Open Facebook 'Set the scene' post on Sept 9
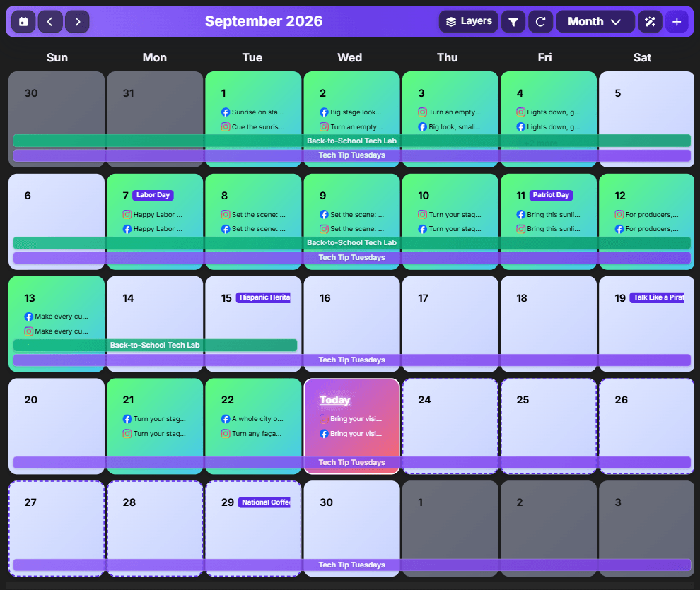The height and width of the screenshot is (590, 700). (351, 215)
